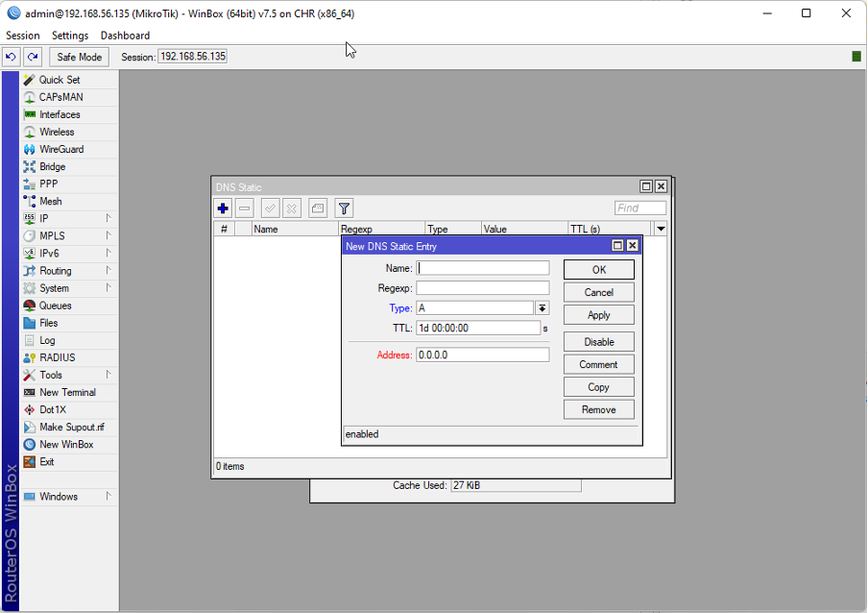Open the Type dropdown arrow

pyautogui.click(x=542, y=308)
